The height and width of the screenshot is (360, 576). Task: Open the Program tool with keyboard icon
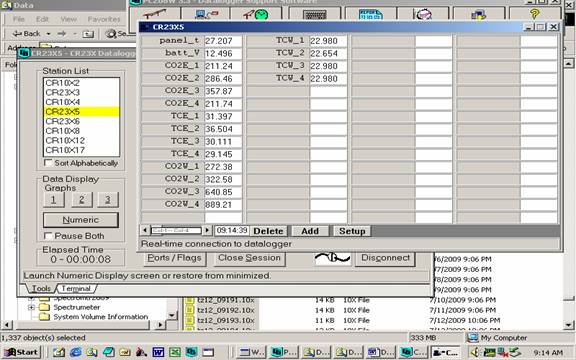point(315,14)
